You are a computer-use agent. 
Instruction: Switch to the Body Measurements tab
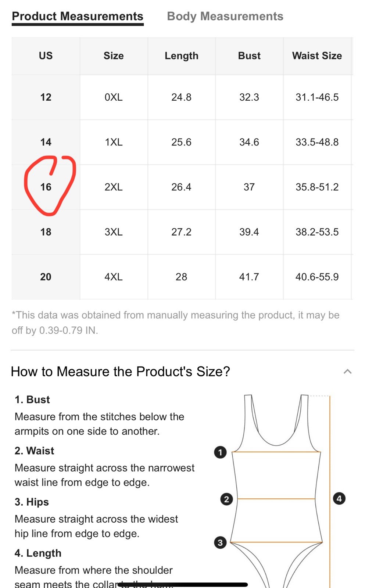click(225, 17)
